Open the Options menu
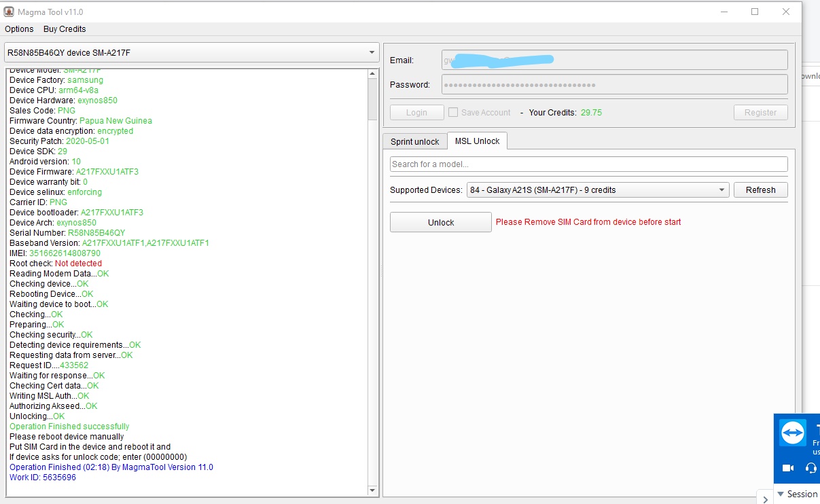Viewport: 820px width, 504px height. coord(19,29)
